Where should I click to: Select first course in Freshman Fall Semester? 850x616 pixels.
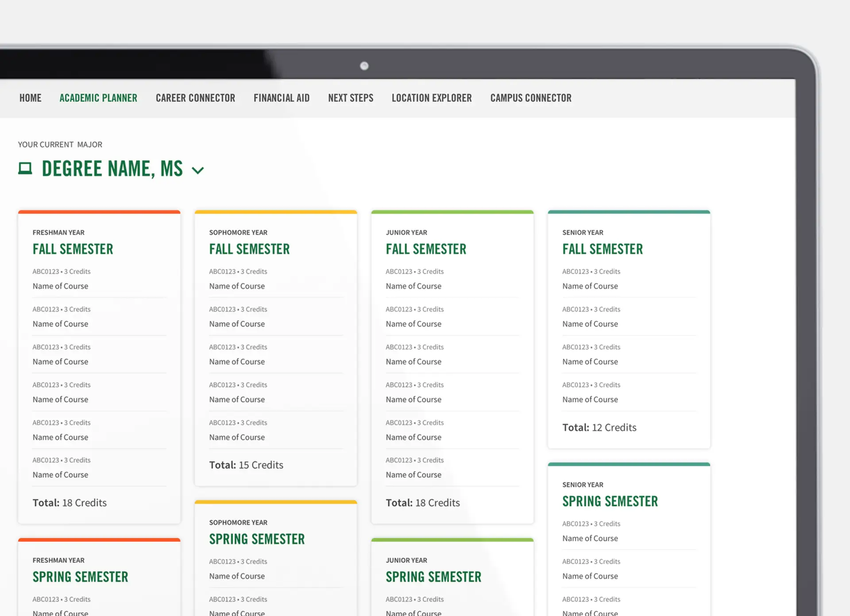[x=61, y=286]
